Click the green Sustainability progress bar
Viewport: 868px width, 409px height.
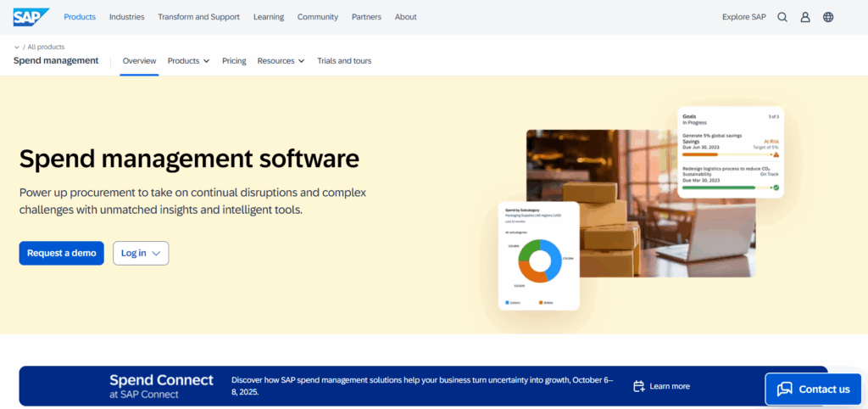pos(726,188)
